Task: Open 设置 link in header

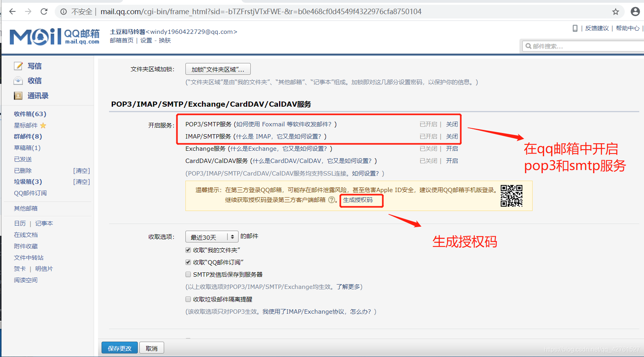Action: pos(146,41)
